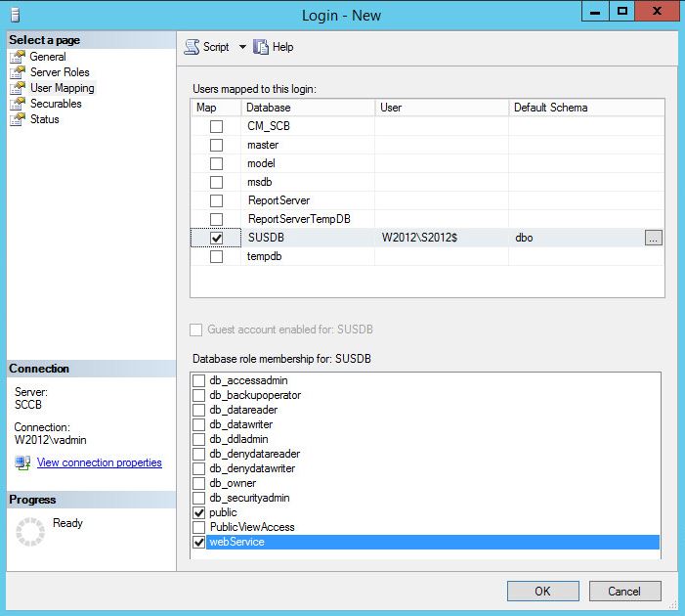Click the Help button label
685x616 pixels.
[x=282, y=47]
